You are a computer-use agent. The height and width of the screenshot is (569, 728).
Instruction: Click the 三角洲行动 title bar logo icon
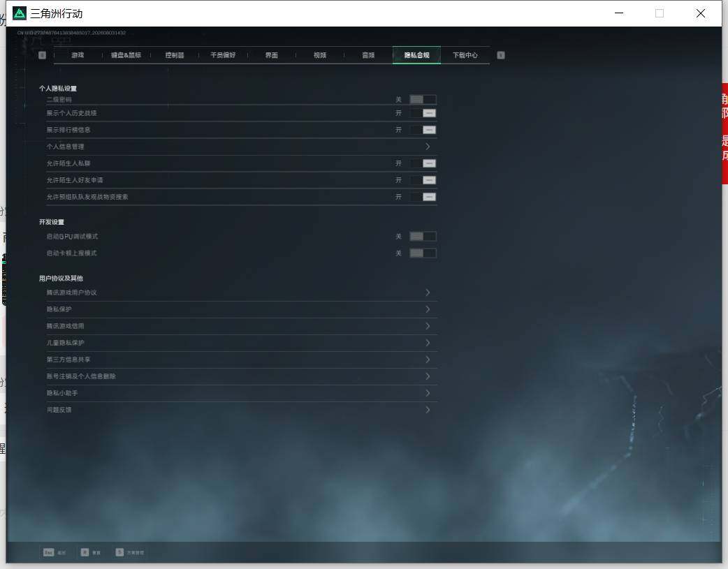[19, 13]
